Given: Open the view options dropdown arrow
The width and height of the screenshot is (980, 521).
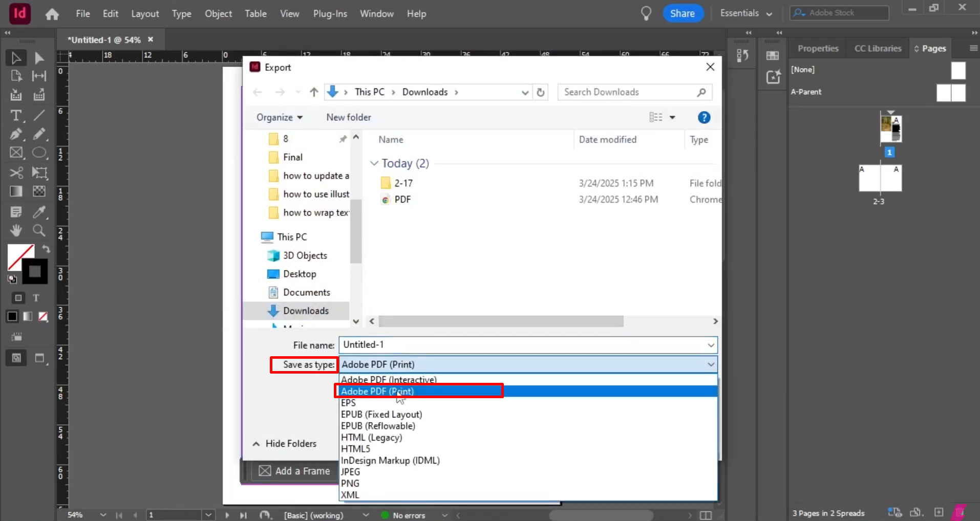Looking at the screenshot, I should [672, 117].
